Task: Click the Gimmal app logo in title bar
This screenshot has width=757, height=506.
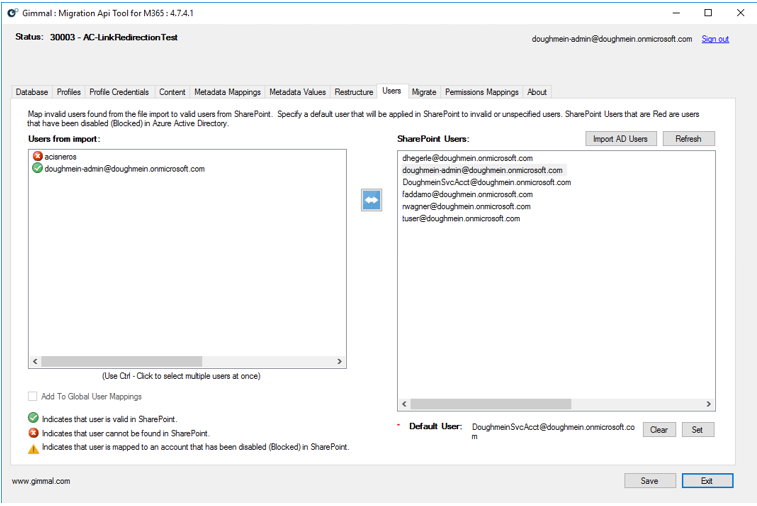Action: click(x=12, y=13)
